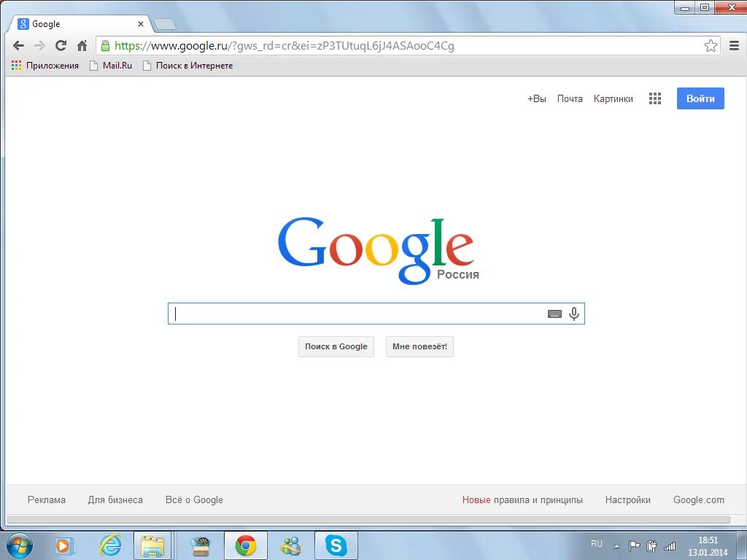Open the Реклама footer link
747x560 pixels.
point(46,500)
